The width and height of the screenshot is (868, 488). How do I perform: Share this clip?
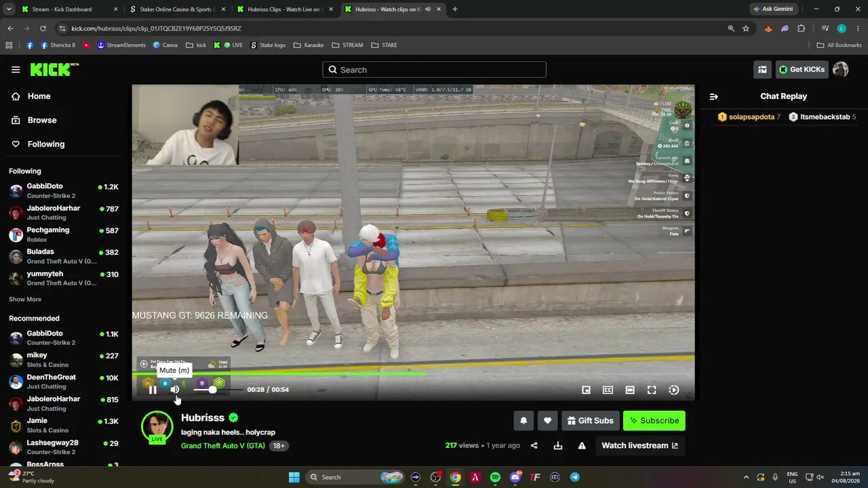tap(534, 445)
